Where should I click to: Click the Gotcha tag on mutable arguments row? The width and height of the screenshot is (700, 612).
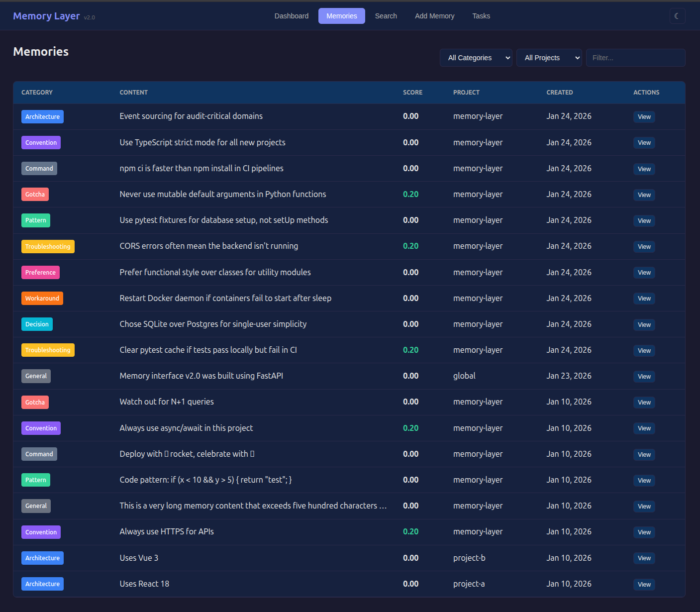pos(35,194)
